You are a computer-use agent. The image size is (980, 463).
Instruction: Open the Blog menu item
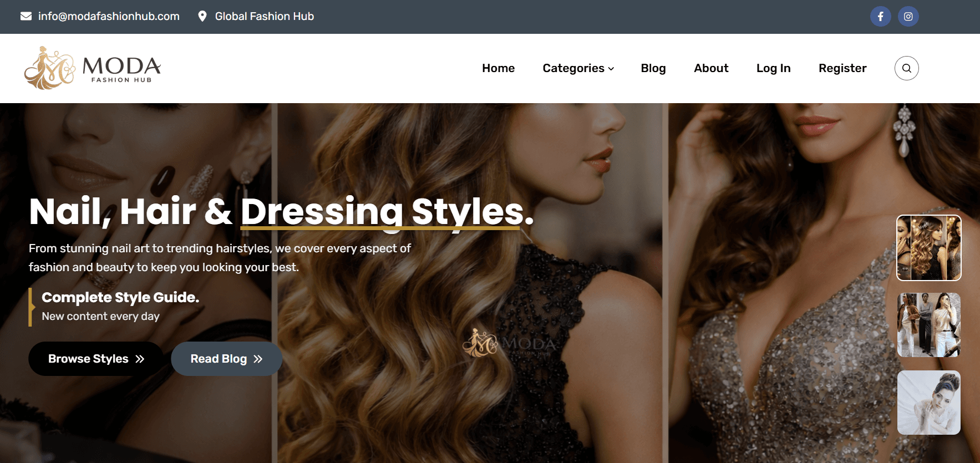click(653, 68)
